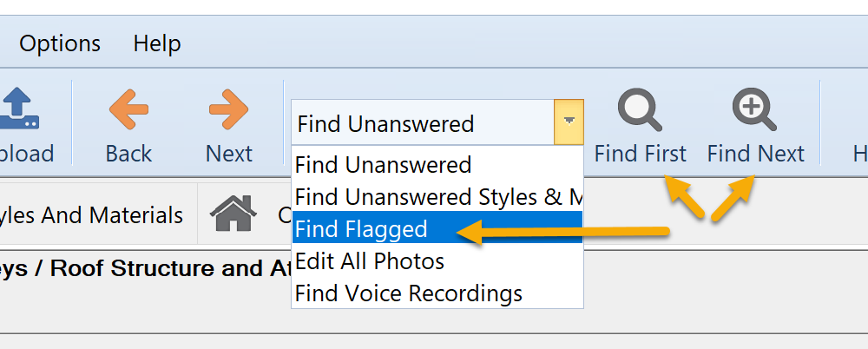Choose Edit All Photos in list
The width and height of the screenshot is (868, 349).
point(437,261)
